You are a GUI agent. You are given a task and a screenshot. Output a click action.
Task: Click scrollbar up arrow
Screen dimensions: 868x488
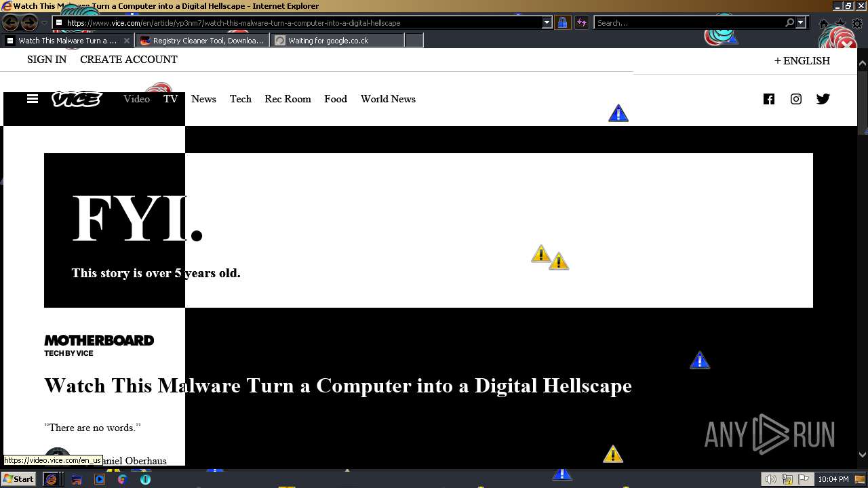[863, 63]
